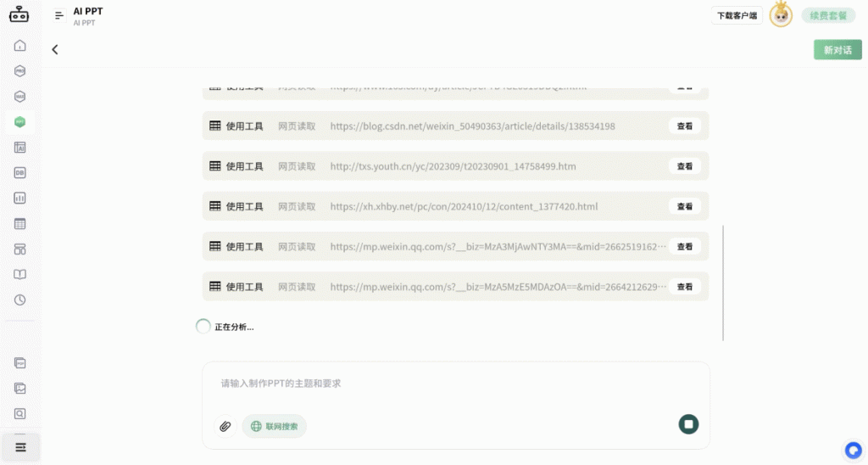The image size is (868, 465).
Task: Click the AI PPT header title
Action: pyautogui.click(x=88, y=11)
